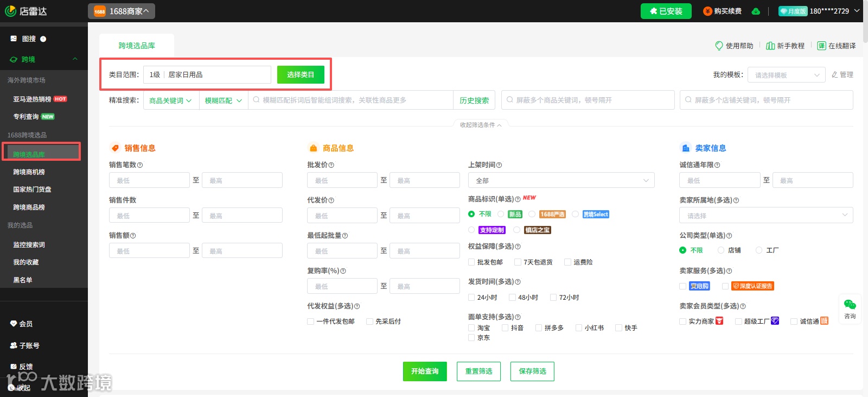Click the 会员 diamond icon
The width and height of the screenshot is (868, 397).
pos(14,324)
